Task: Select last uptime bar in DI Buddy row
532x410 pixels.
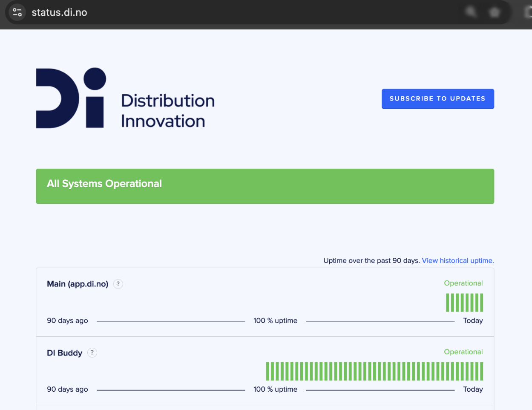Action: point(481,371)
